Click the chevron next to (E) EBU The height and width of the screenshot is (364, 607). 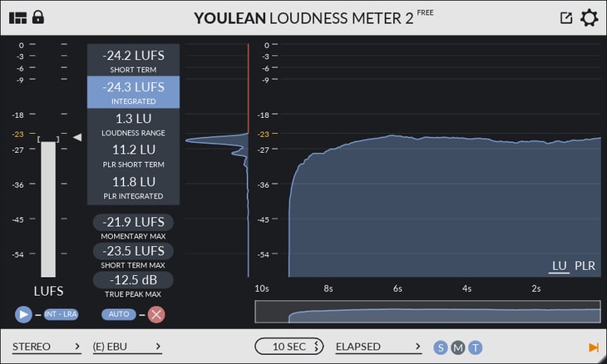[x=158, y=347]
